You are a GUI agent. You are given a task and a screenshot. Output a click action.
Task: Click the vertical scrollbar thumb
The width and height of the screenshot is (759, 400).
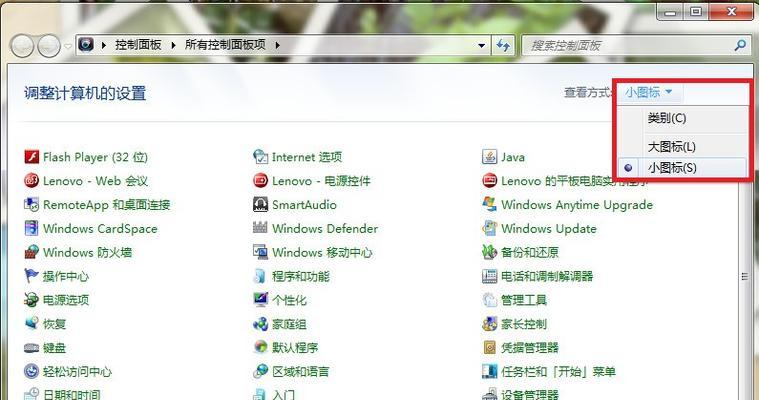tap(744, 277)
